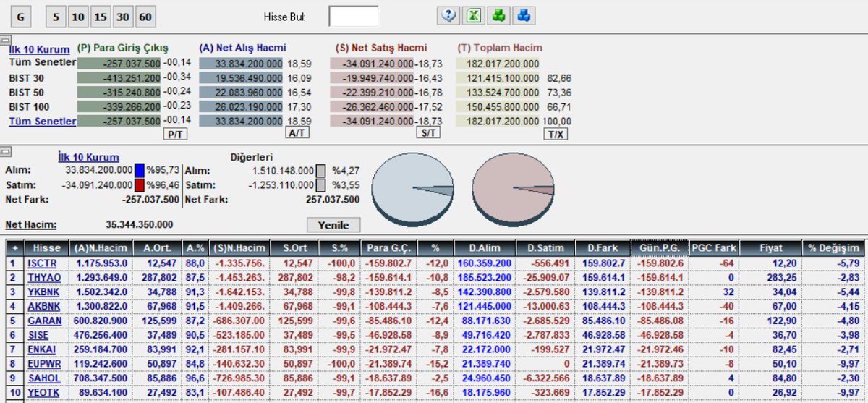Sort by the Hisse column header
The image size is (868, 403).
(x=47, y=247)
